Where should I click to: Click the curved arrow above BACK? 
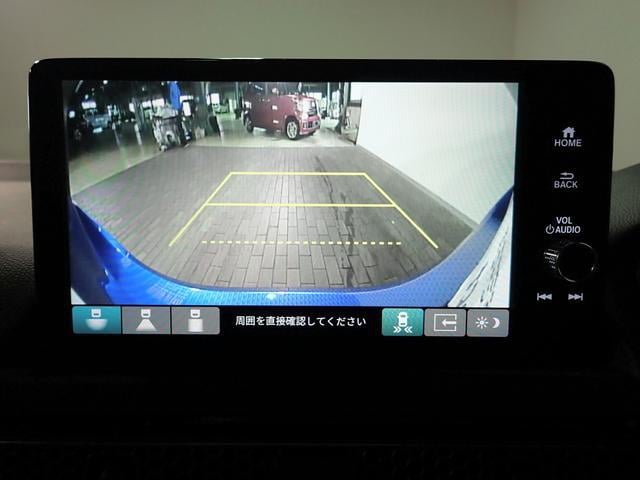coord(566,173)
